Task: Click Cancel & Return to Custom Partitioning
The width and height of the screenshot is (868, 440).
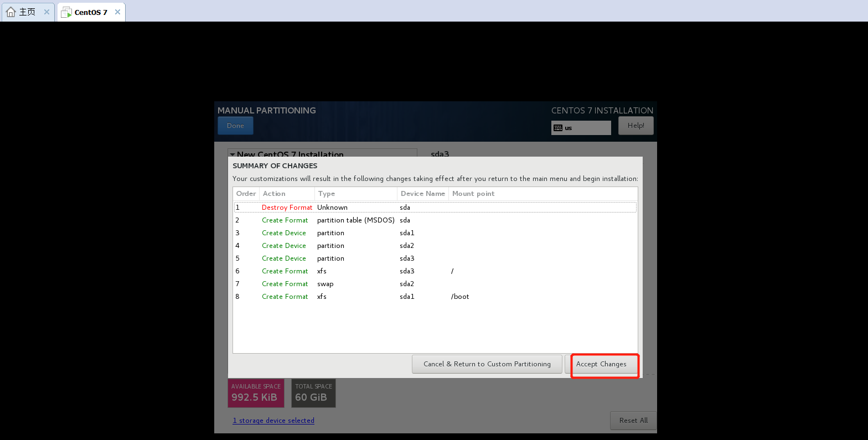Action: [x=487, y=364]
